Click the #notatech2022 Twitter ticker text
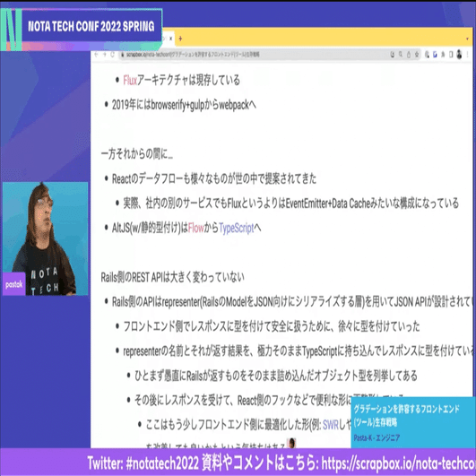This screenshot has height=476, width=476. 143,463
